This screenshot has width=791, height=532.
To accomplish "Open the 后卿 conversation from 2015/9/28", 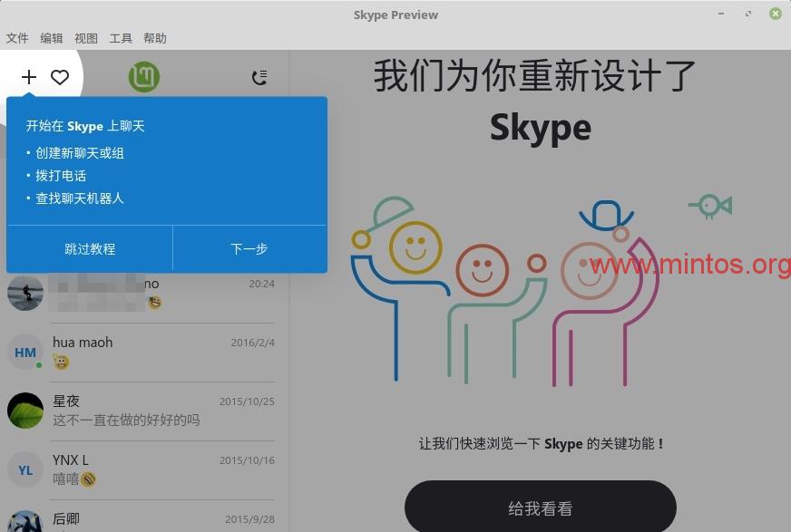I will coord(163,520).
